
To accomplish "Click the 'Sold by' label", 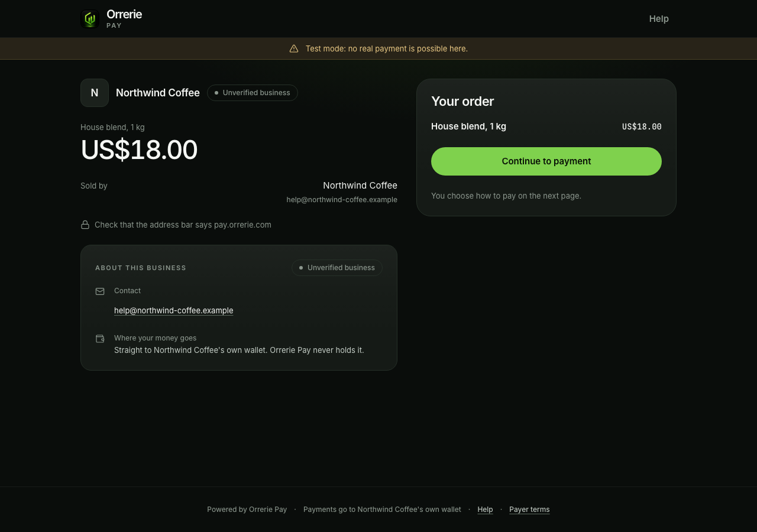I will (x=94, y=186).
